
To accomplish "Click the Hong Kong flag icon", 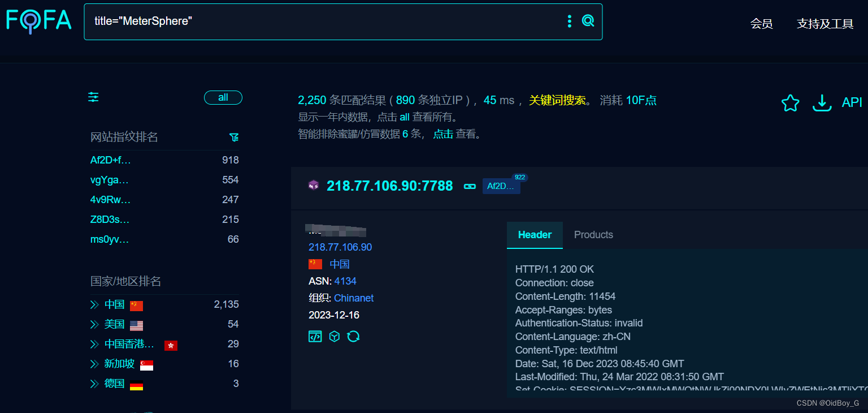I will [171, 345].
